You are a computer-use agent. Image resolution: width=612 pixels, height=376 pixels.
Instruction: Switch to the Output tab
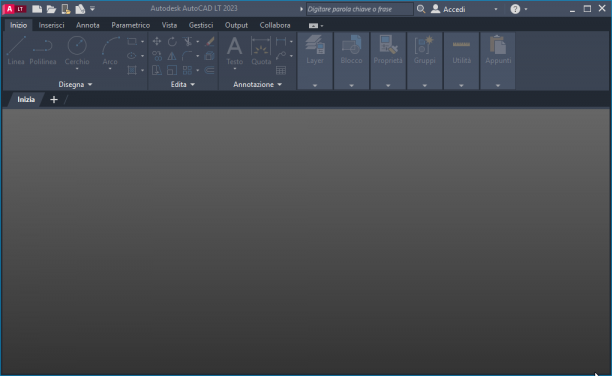(x=236, y=25)
